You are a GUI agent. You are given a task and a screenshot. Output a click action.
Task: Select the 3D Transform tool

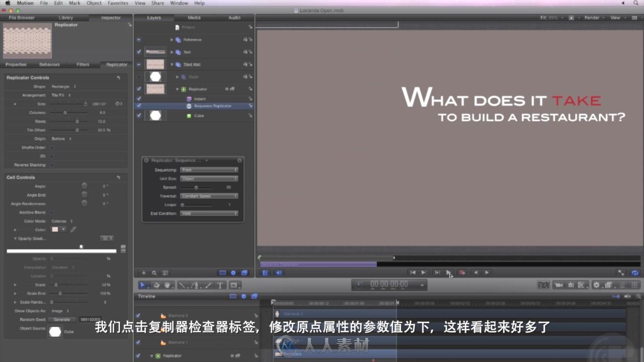(x=156, y=285)
